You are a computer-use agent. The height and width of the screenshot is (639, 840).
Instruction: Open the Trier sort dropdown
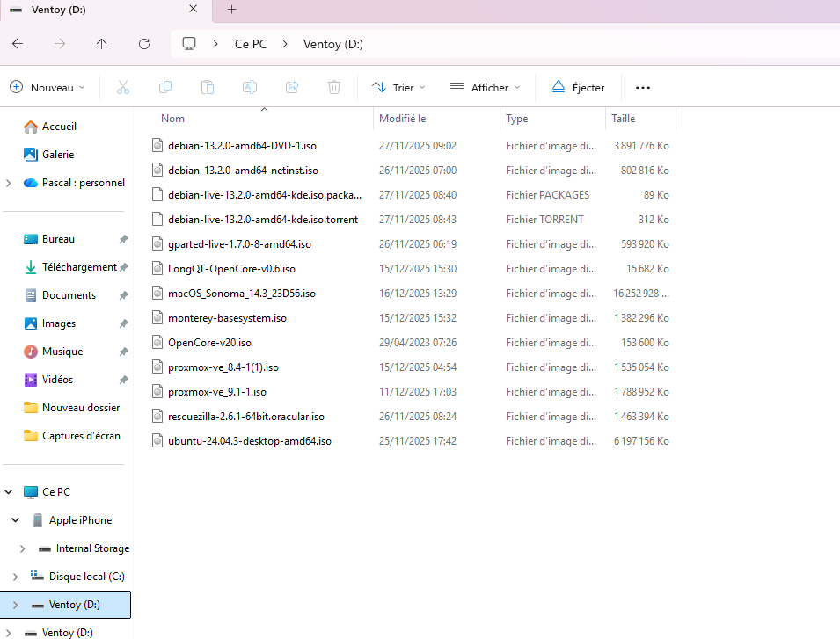coord(398,87)
